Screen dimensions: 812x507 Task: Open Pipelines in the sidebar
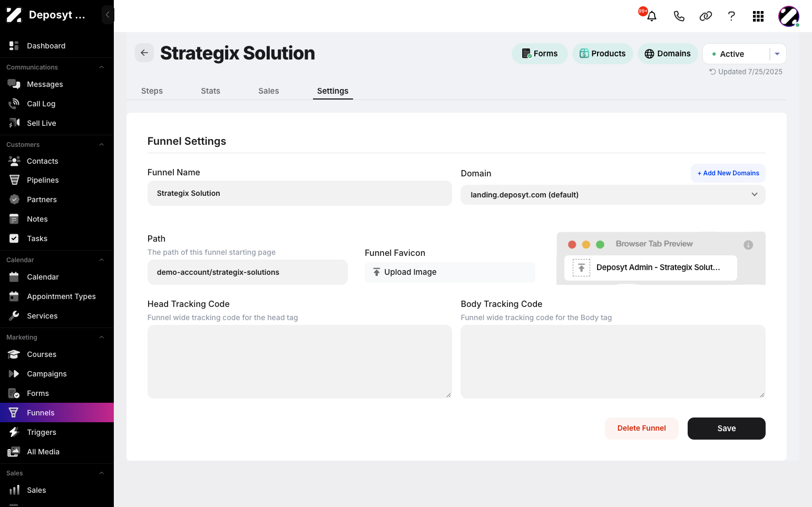[57, 180]
